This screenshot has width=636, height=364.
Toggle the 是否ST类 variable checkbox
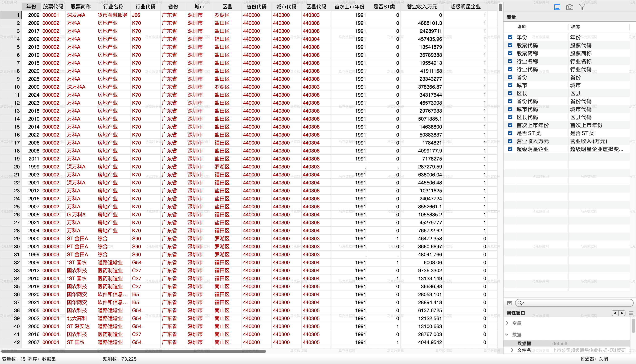click(x=510, y=133)
